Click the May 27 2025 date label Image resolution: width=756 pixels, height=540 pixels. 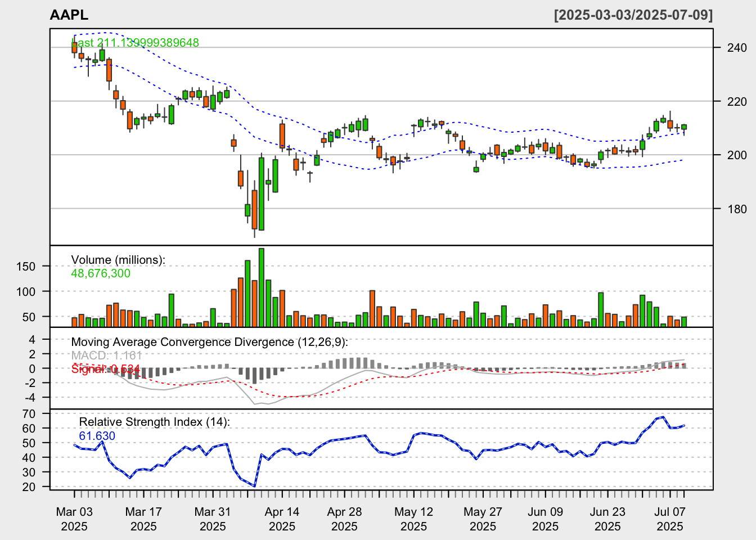pos(483,519)
